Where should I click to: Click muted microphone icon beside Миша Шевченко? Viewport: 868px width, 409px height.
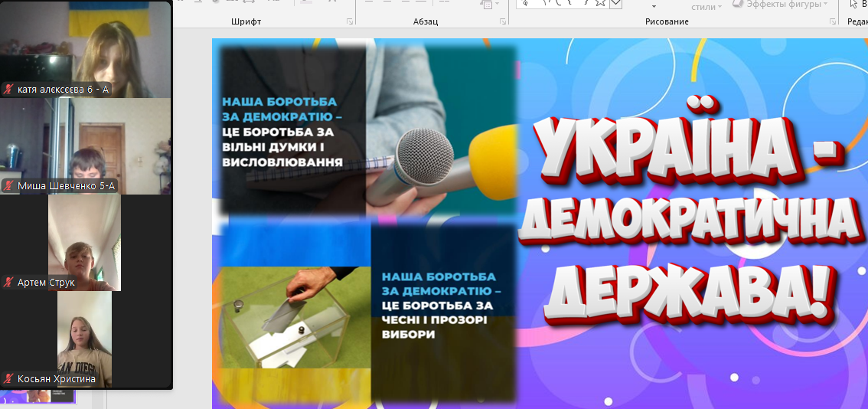point(8,186)
